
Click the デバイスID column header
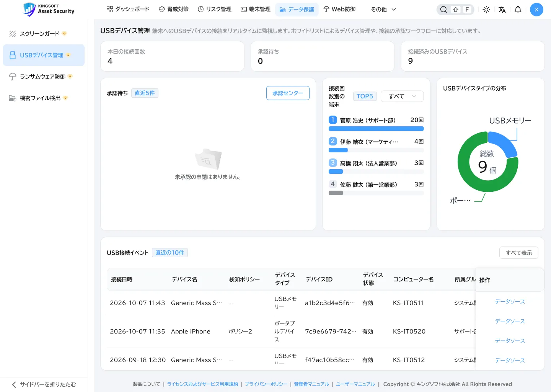pyautogui.click(x=319, y=279)
